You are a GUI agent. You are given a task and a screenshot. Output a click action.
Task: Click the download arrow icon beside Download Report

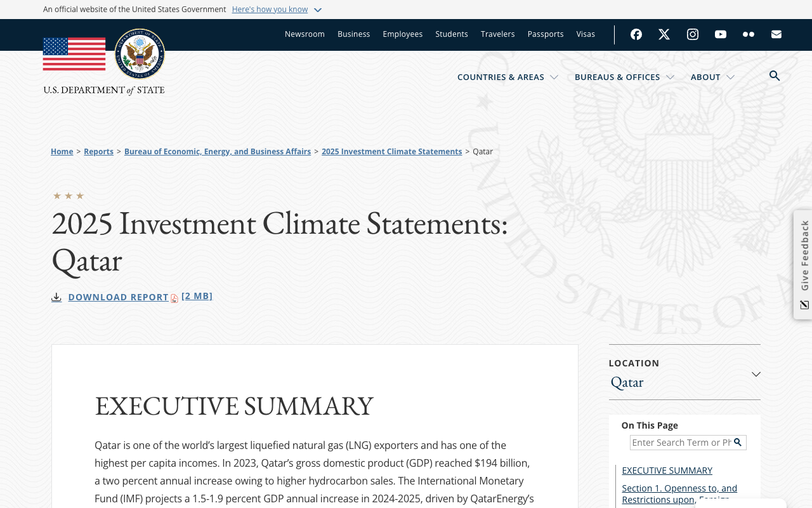point(56,297)
